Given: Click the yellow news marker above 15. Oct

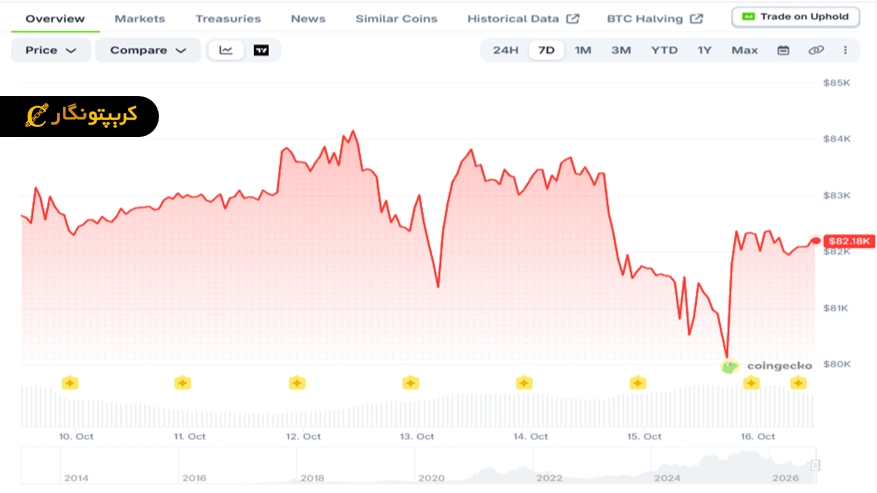Looking at the screenshot, I should point(638,383).
